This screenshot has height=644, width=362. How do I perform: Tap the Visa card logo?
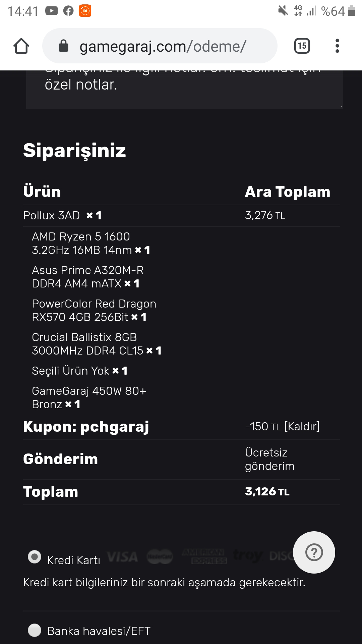(x=123, y=557)
